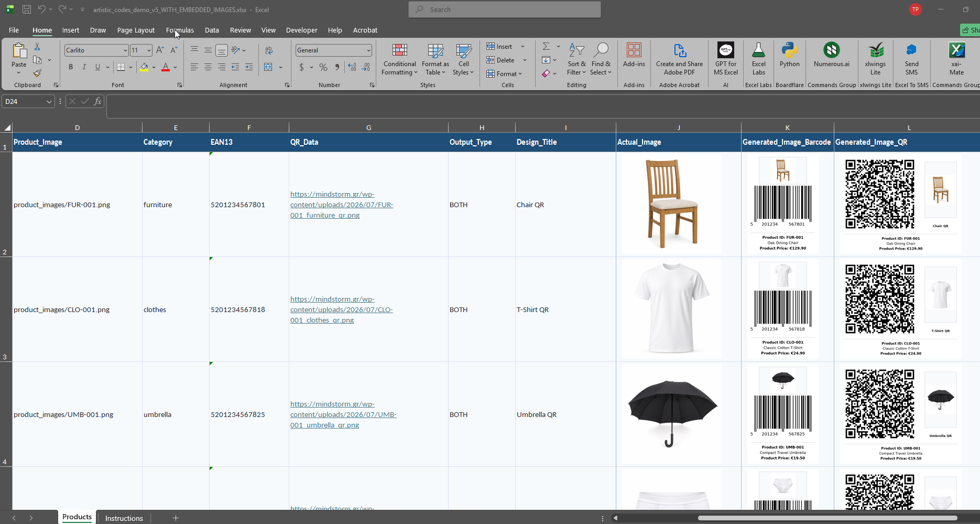Click Delete cells button
Screen dimensions: 980x524
501,60
